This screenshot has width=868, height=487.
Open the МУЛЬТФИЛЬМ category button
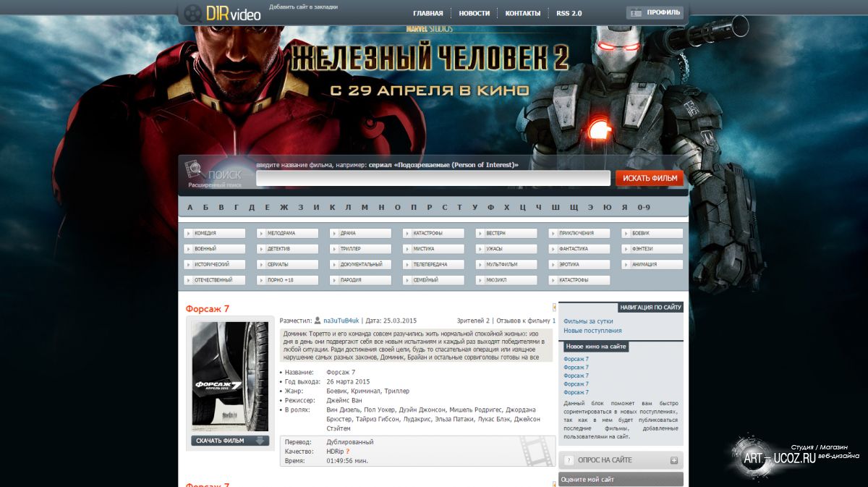506,265
